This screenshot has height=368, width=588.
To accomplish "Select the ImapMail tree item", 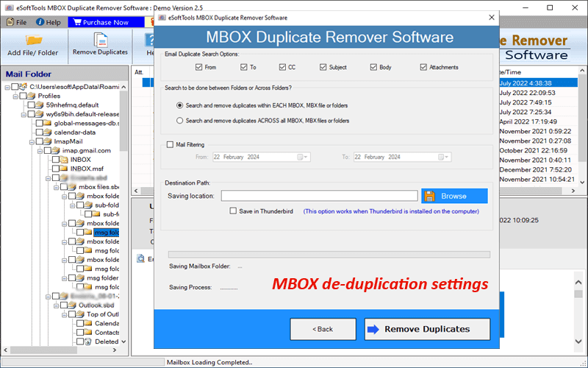I will pyautogui.click(x=68, y=141).
